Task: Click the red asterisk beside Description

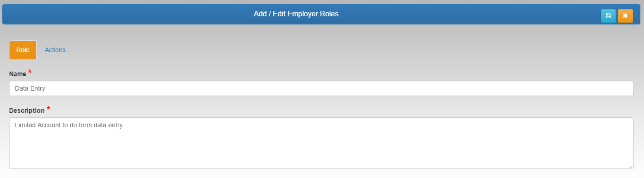Action: 48,110
